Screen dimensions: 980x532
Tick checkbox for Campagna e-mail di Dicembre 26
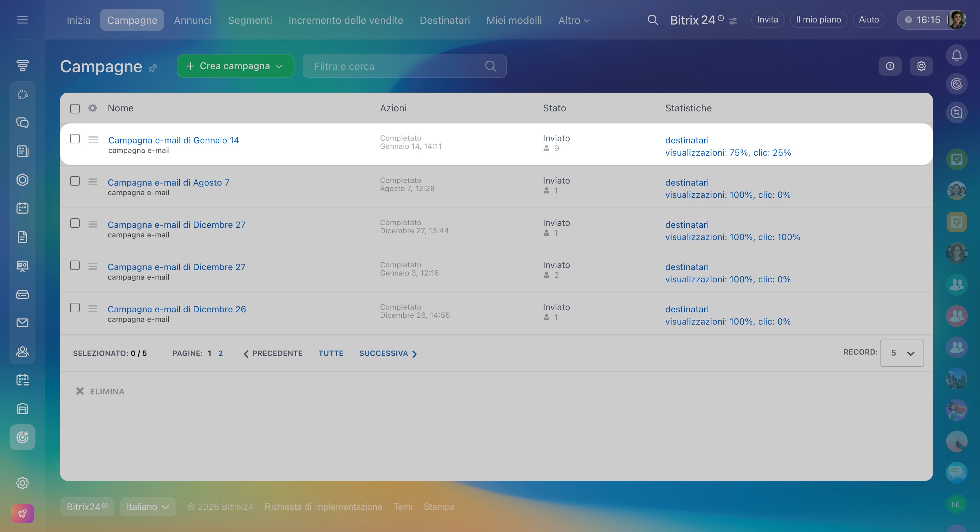(x=75, y=308)
